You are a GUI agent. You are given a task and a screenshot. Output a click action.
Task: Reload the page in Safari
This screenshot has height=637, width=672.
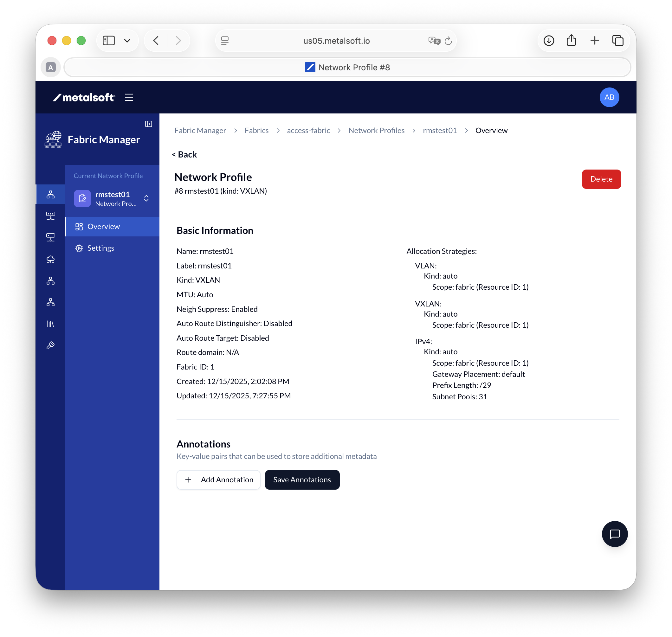448,41
